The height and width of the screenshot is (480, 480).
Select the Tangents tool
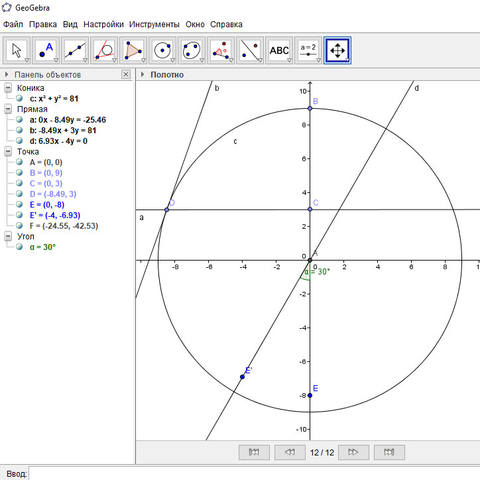point(104,50)
